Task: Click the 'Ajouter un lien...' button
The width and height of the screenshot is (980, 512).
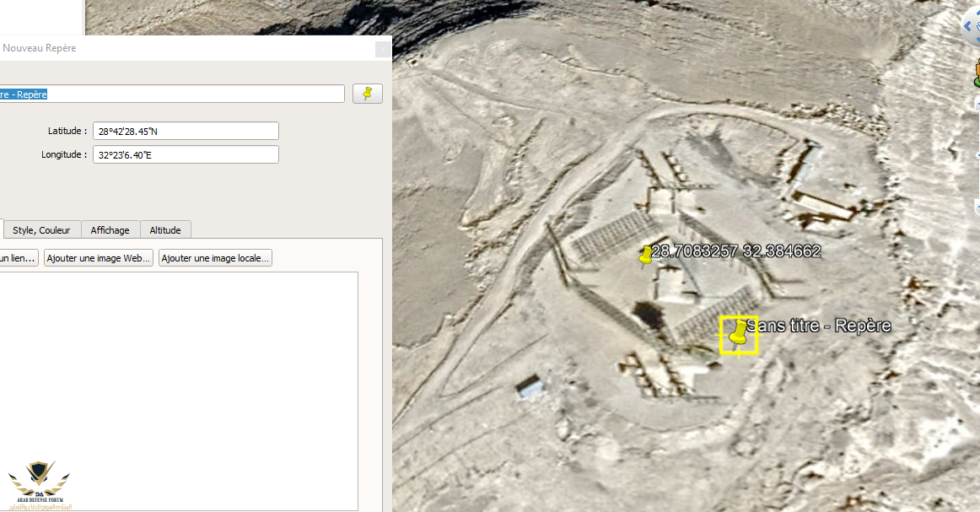Action: coord(18,258)
